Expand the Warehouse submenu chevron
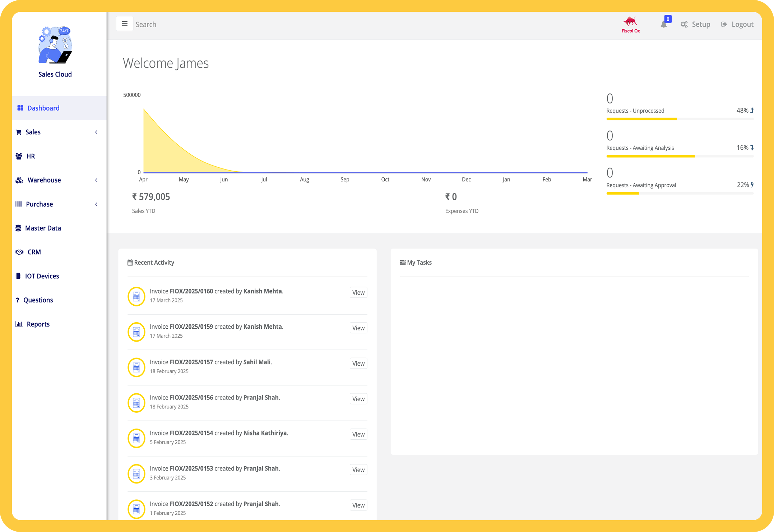774x532 pixels. click(x=96, y=180)
